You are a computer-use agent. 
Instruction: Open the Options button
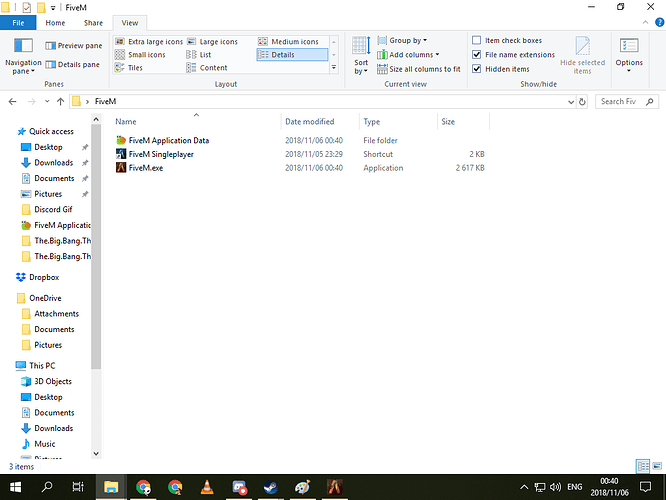(629, 55)
